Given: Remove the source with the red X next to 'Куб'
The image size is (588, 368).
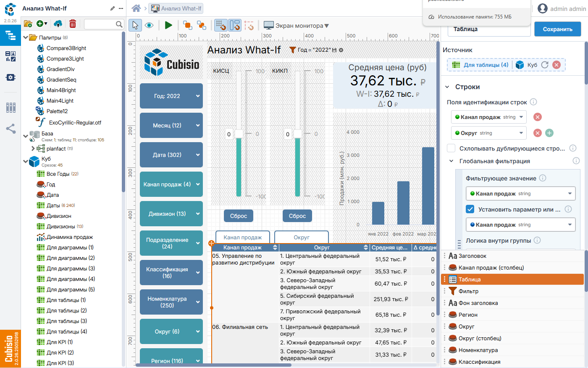Looking at the screenshot, I should coord(556,65).
